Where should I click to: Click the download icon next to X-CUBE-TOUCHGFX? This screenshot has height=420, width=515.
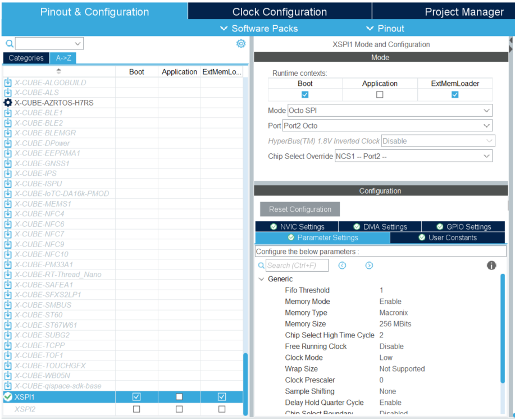pyautogui.click(x=8, y=366)
